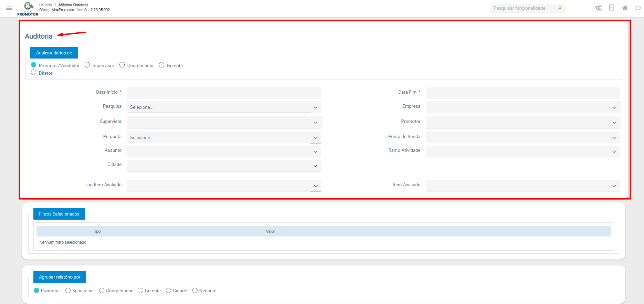Open the Cidade filter dropdown
The image size is (644, 304).
(x=224, y=166)
